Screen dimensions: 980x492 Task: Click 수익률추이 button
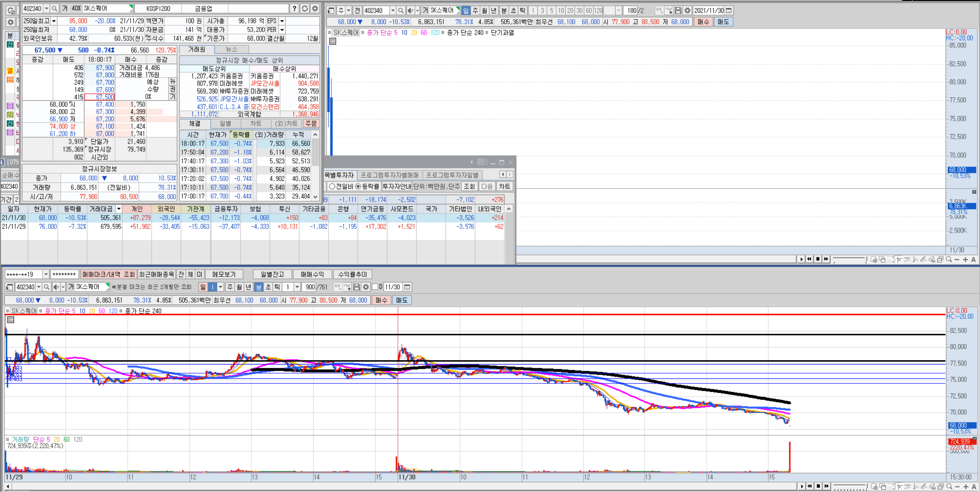click(353, 274)
